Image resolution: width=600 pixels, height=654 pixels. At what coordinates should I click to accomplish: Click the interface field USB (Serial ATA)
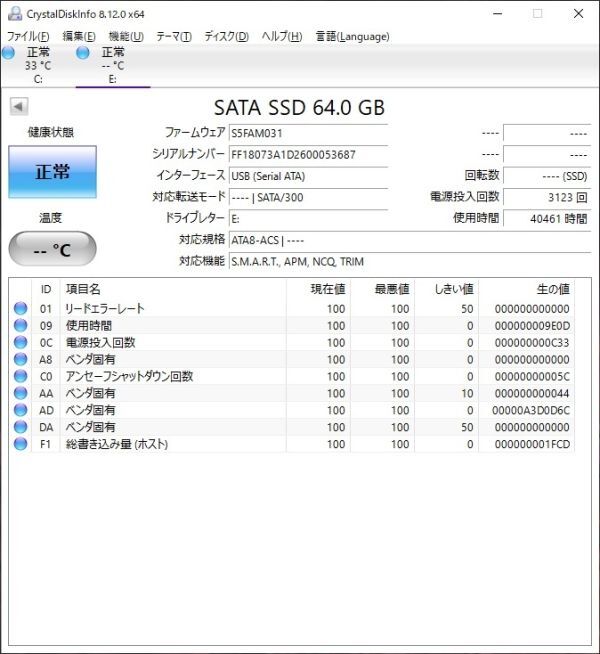[309, 176]
